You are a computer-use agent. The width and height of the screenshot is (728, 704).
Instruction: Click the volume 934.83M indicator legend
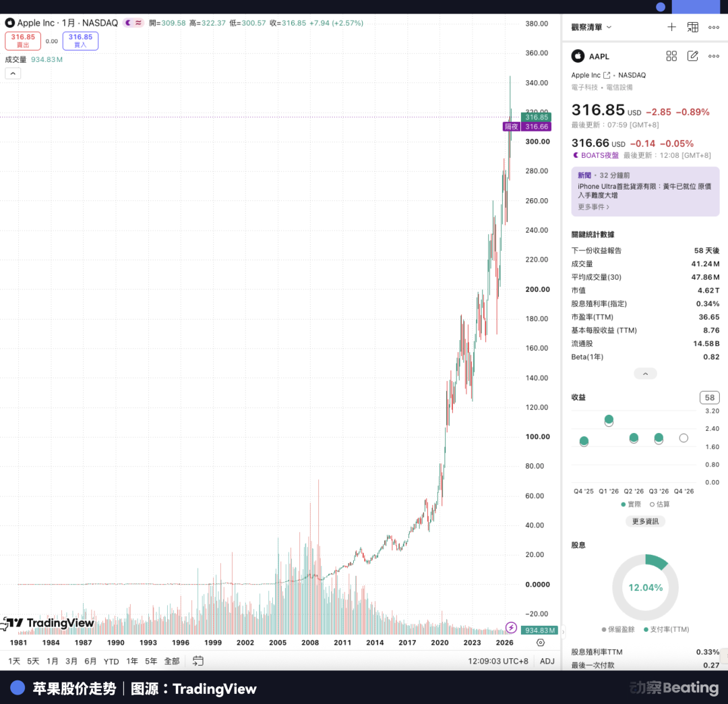point(34,59)
